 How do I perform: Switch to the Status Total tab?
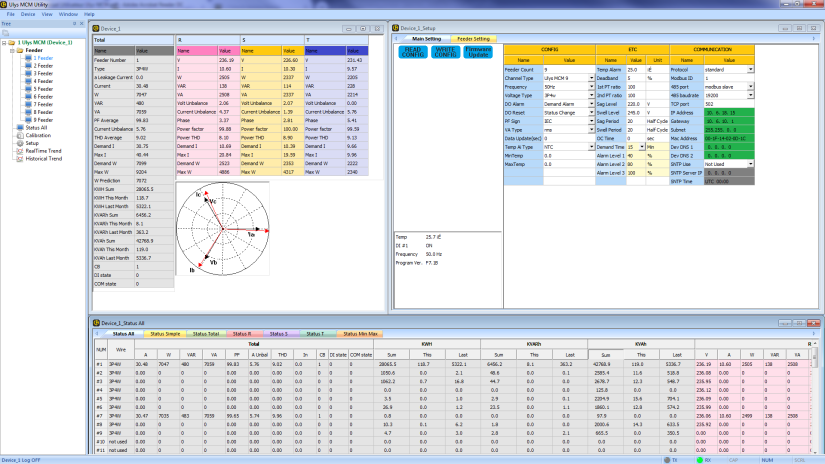pos(206,334)
